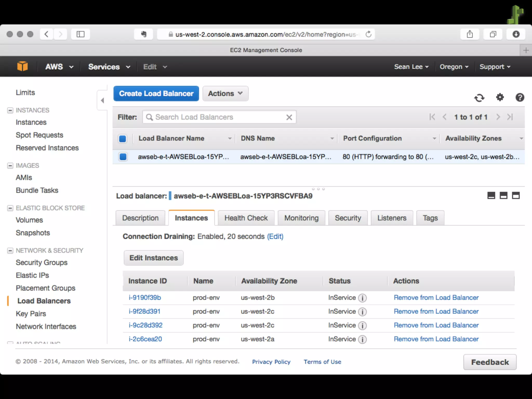Toggle the select-all load balancers checkbox
Image resolution: width=532 pixels, height=399 pixels.
tap(123, 139)
